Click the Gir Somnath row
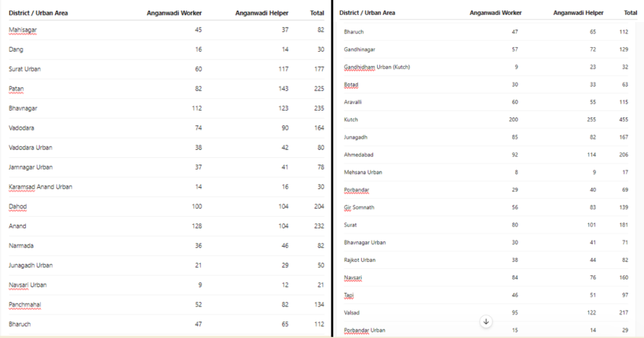644x338 pixels. [486, 207]
